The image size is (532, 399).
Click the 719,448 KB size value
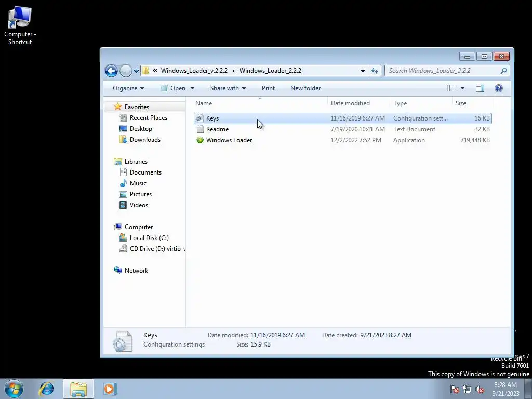[475, 140]
